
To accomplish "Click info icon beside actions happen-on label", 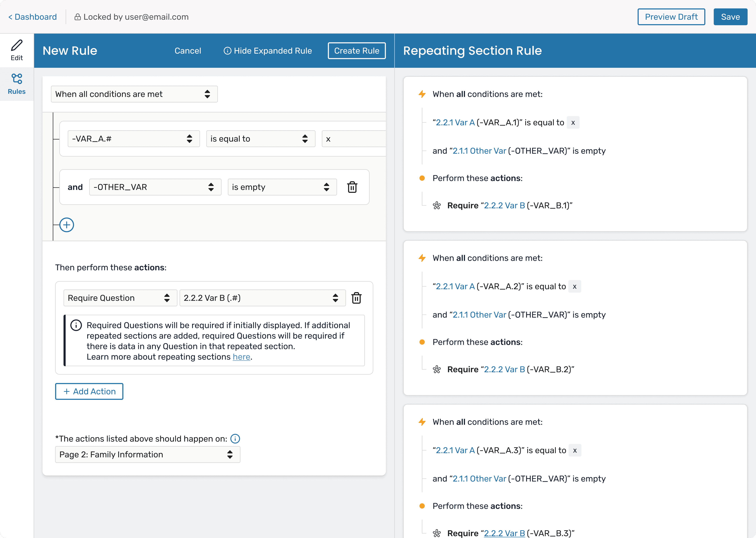I will (x=235, y=439).
